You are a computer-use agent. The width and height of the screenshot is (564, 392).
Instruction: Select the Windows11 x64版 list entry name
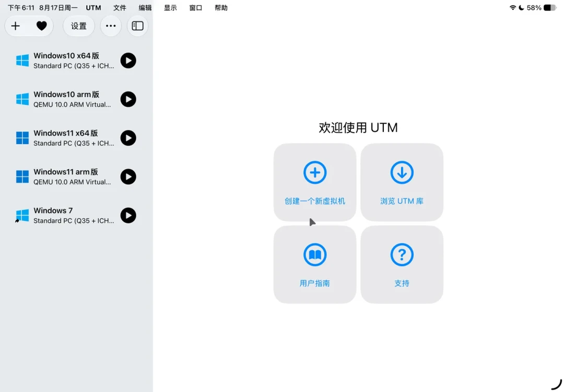click(66, 133)
